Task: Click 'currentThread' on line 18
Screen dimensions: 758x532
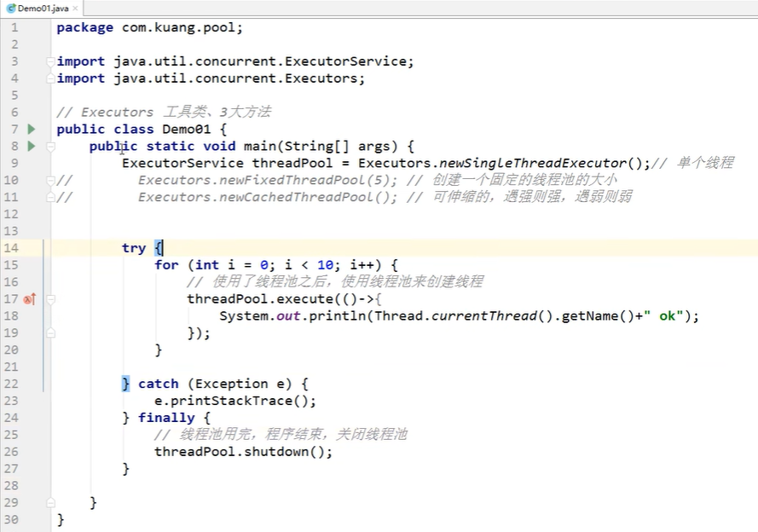Action: [484, 316]
